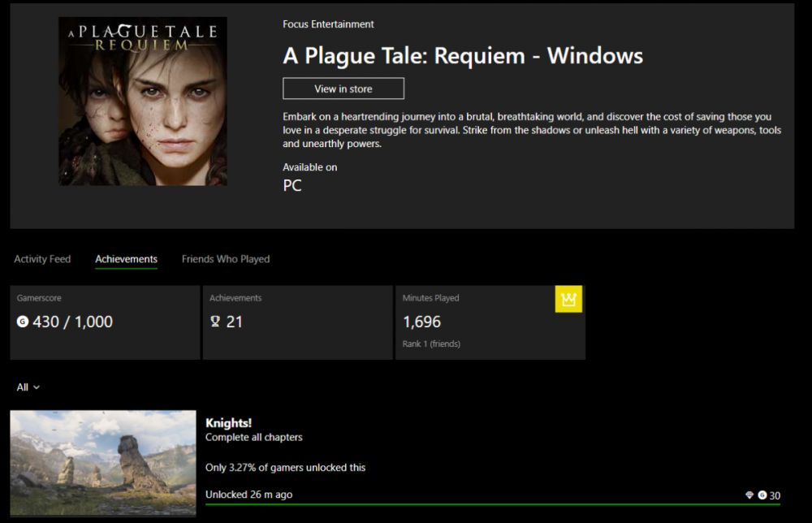Click the Achievements count card showing 21

coord(298,322)
